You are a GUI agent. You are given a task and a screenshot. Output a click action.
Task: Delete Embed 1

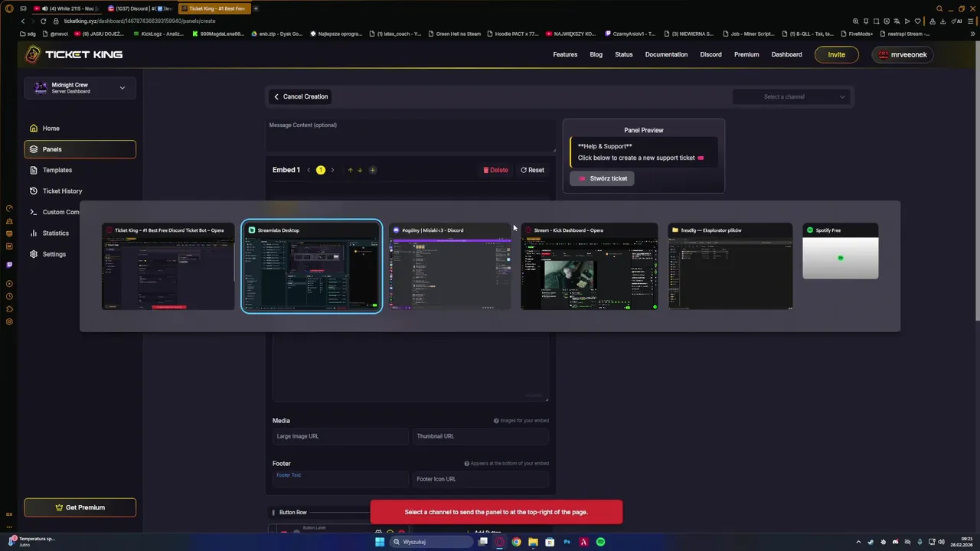[x=495, y=170]
